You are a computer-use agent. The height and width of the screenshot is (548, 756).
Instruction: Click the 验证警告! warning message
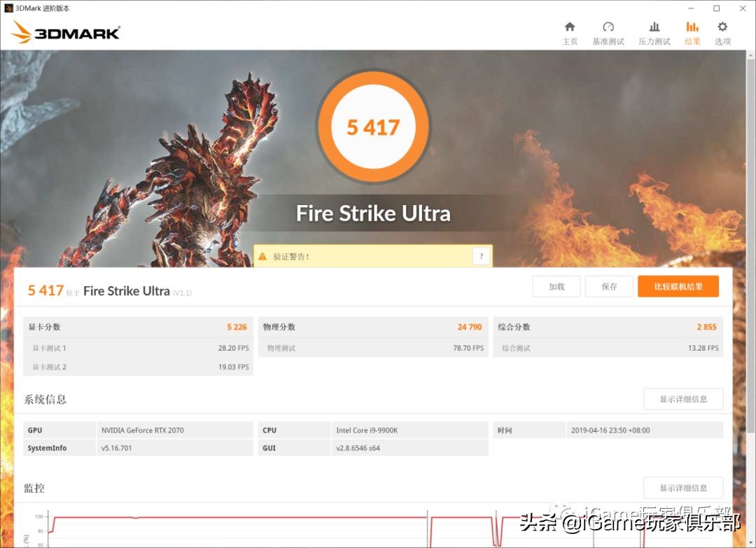[291, 256]
